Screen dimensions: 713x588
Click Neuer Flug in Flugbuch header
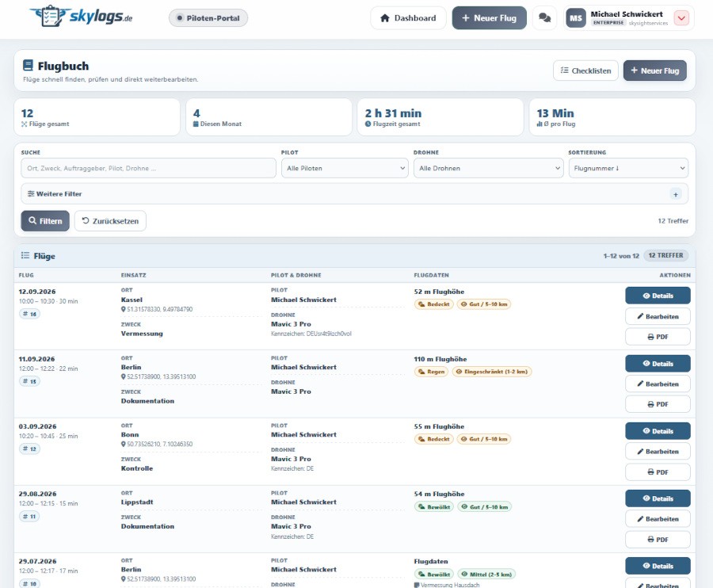coord(655,71)
